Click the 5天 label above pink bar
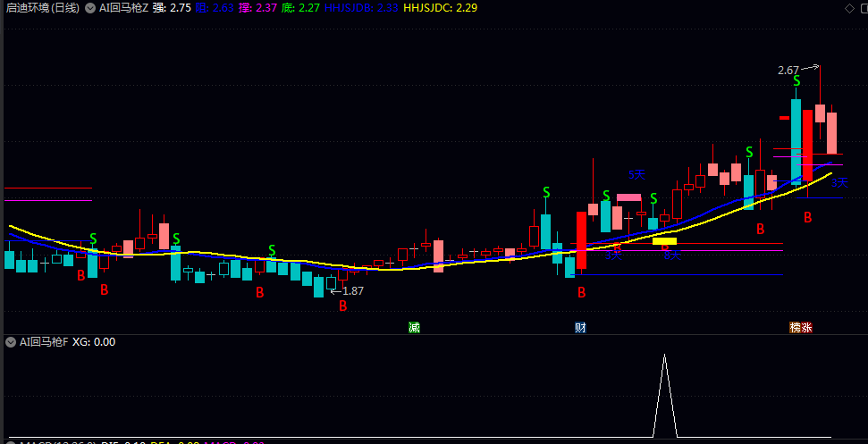 (636, 175)
